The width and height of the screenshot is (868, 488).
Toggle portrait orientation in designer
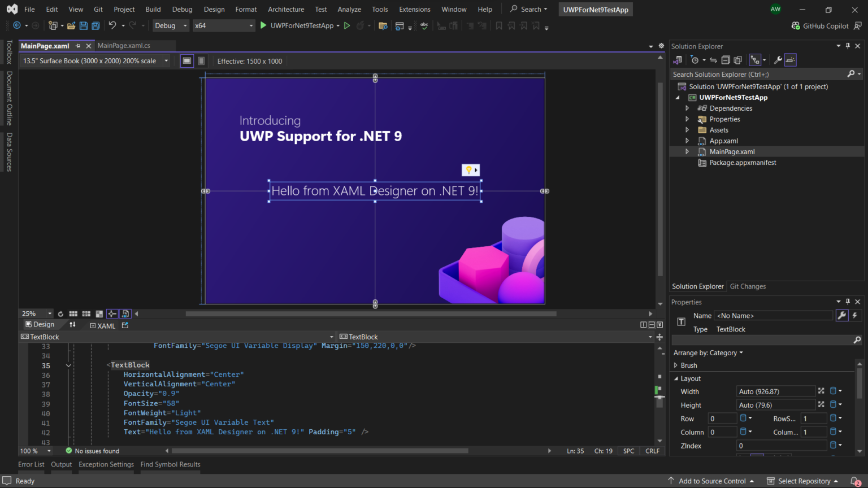coord(201,60)
